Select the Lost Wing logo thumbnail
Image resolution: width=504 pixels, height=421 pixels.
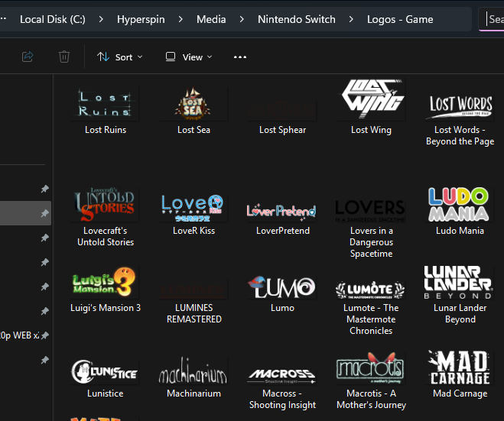[x=371, y=99]
